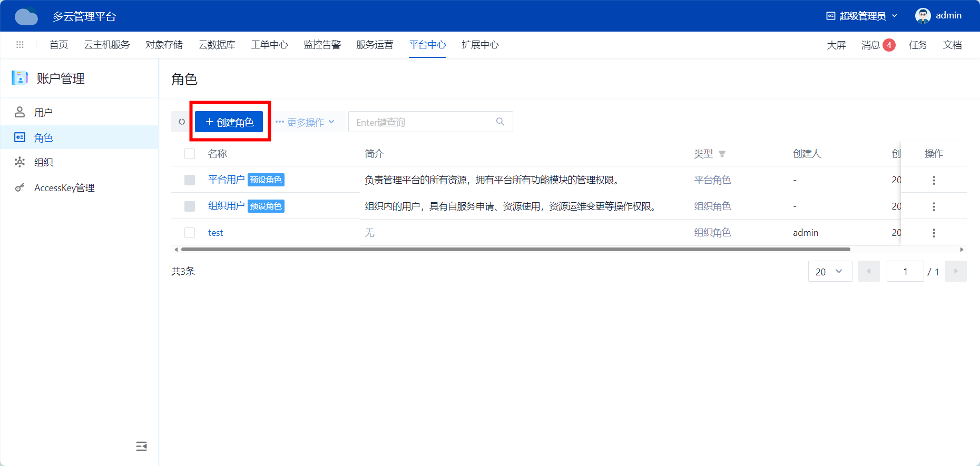The height and width of the screenshot is (466, 980).
Task: Toggle the select-all checkbox in the header
Action: pos(190,154)
